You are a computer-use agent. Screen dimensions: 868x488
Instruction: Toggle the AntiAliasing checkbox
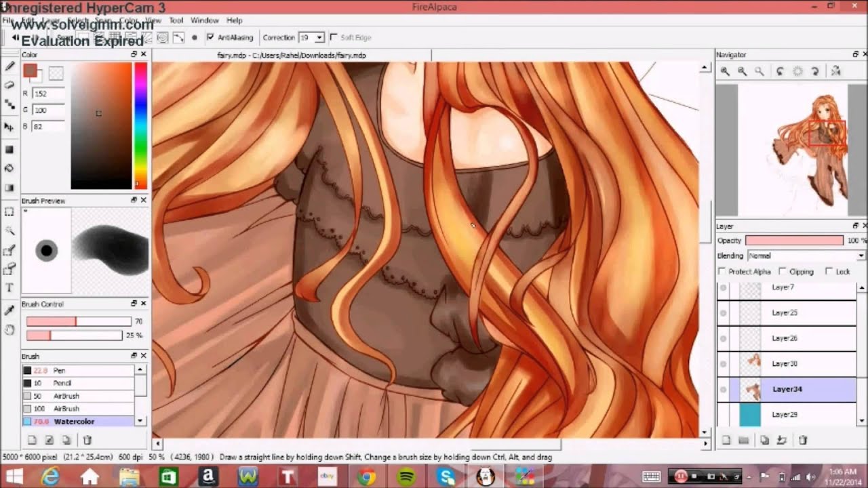click(x=210, y=37)
